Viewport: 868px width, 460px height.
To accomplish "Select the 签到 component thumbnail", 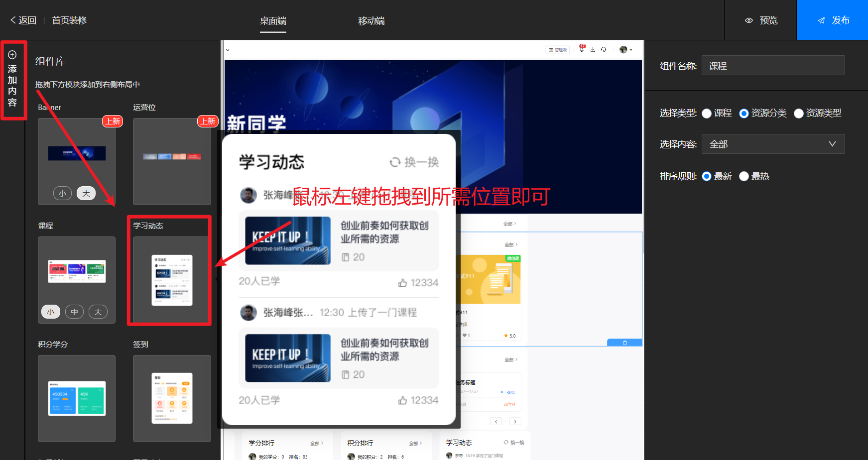I will (x=172, y=398).
